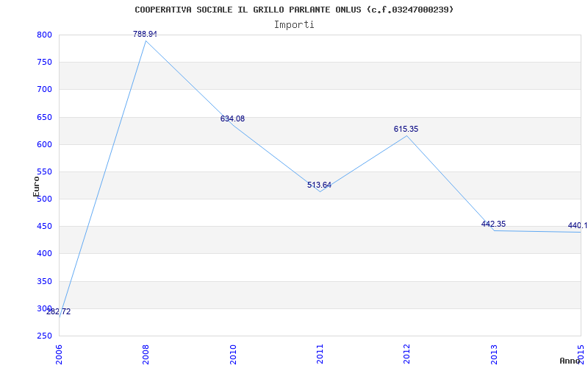This screenshot has height=368, width=588.
Task: Click the 2011 x-axis label
Action: pos(320,354)
